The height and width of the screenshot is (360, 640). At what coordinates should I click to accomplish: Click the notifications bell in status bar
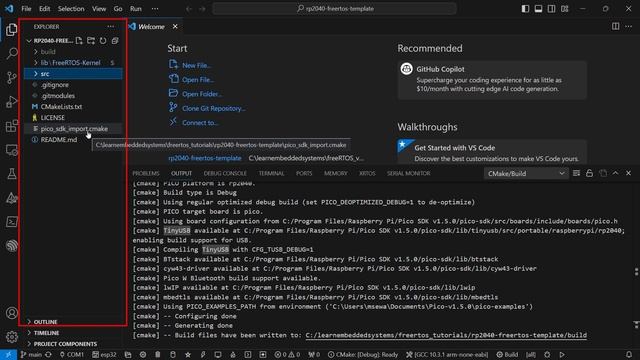(629, 354)
